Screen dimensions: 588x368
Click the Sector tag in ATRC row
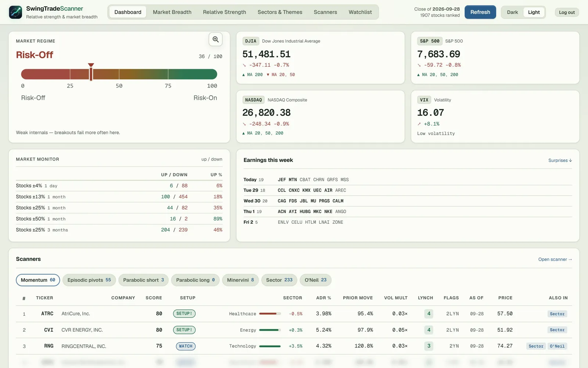(x=557, y=314)
